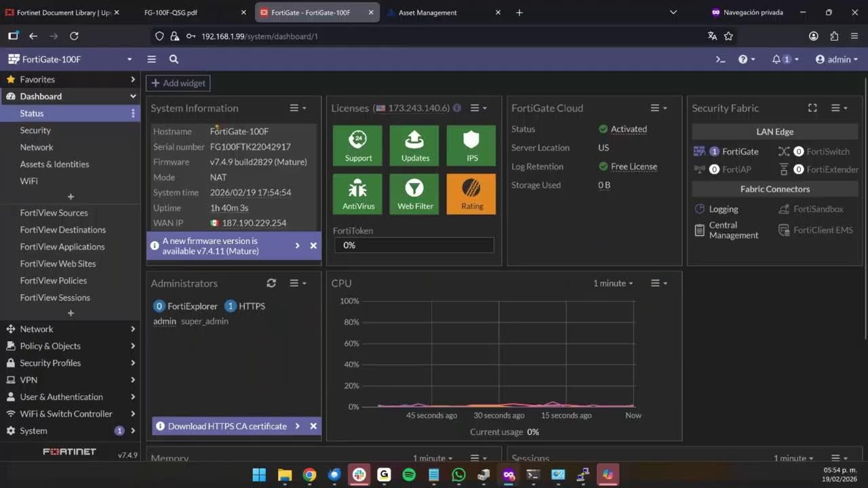The image size is (868, 488).
Task: Bookmark this page with star icon
Action: (x=728, y=36)
